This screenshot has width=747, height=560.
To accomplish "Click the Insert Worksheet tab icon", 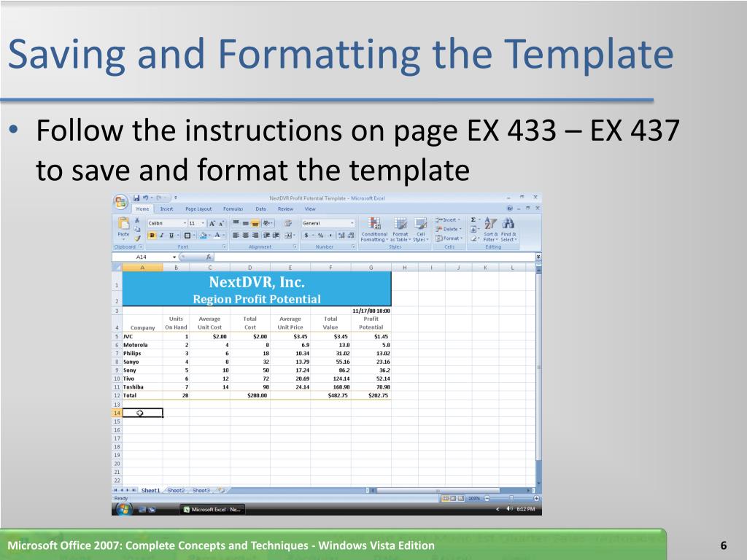I will click(221, 490).
